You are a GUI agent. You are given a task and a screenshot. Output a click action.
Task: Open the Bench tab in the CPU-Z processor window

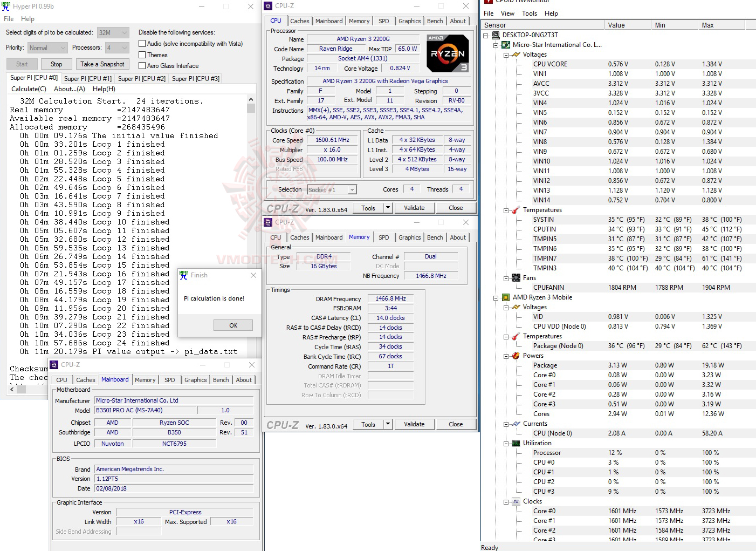point(435,21)
